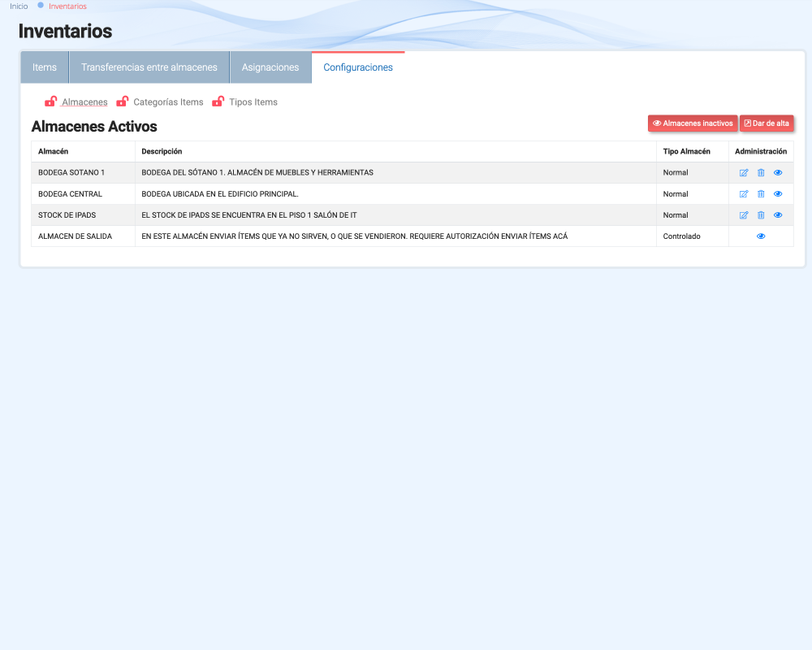The width and height of the screenshot is (812, 650).
Task: Edit the BODEGA SOTANO 1 warehouse
Action: [x=744, y=172]
